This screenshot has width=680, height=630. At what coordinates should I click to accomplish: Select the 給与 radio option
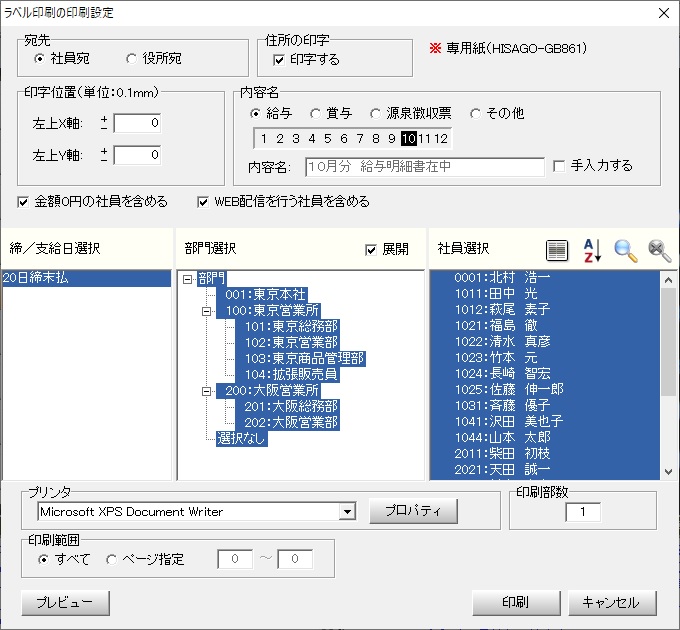click(x=255, y=114)
